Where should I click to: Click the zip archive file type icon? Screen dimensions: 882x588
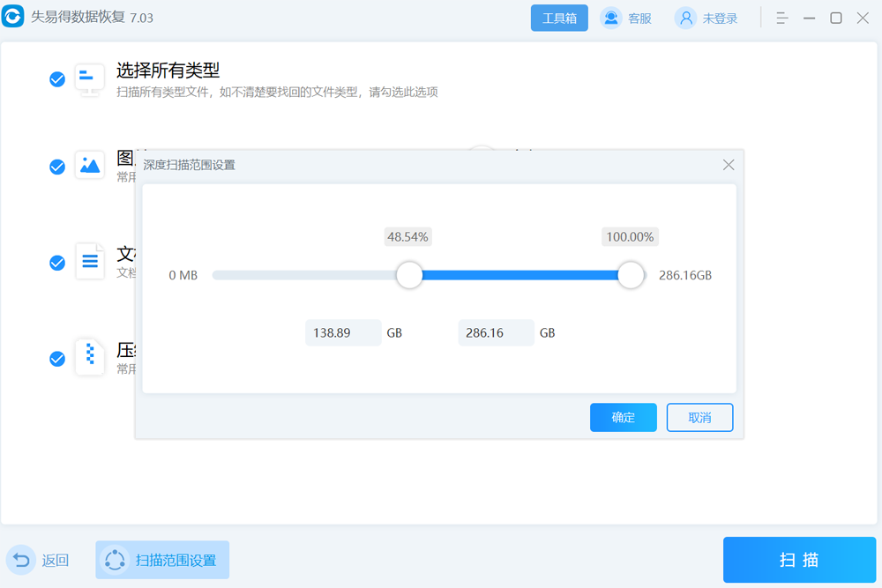click(90, 357)
